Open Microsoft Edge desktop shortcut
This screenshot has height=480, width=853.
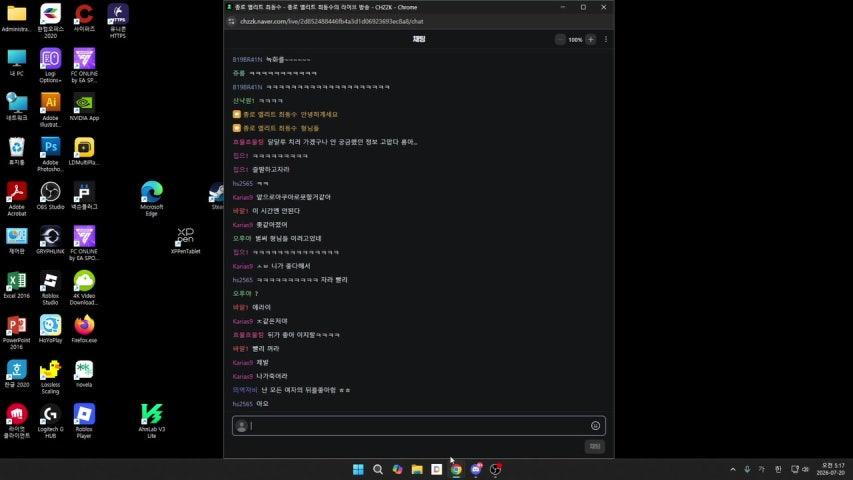(x=152, y=199)
